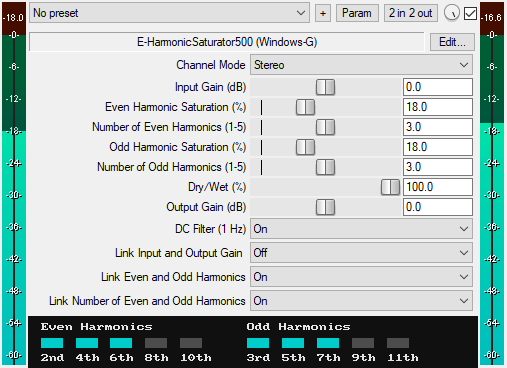The height and width of the screenshot is (368, 507).
Task: Click the 6th harmonic indicator
Action: pyautogui.click(x=121, y=343)
